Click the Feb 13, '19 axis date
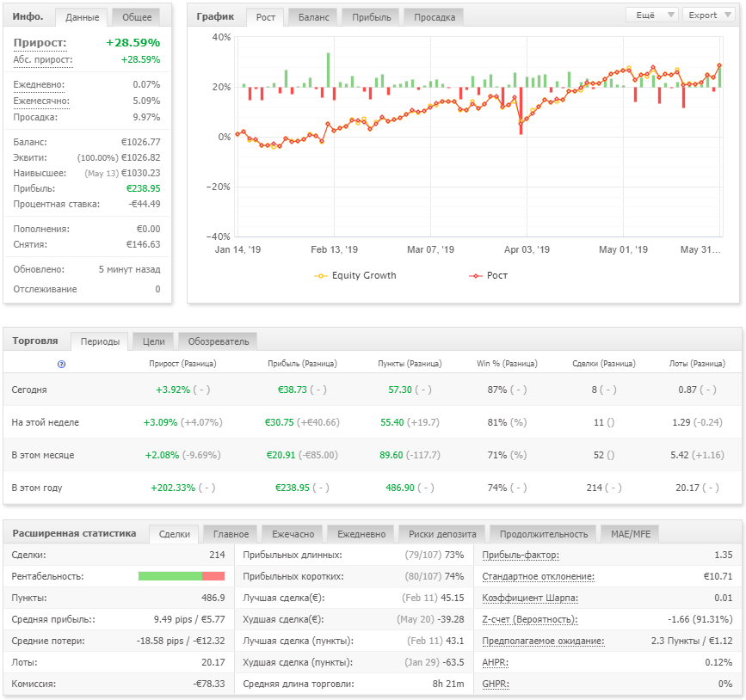The width and height of the screenshot is (746, 700). (334, 249)
